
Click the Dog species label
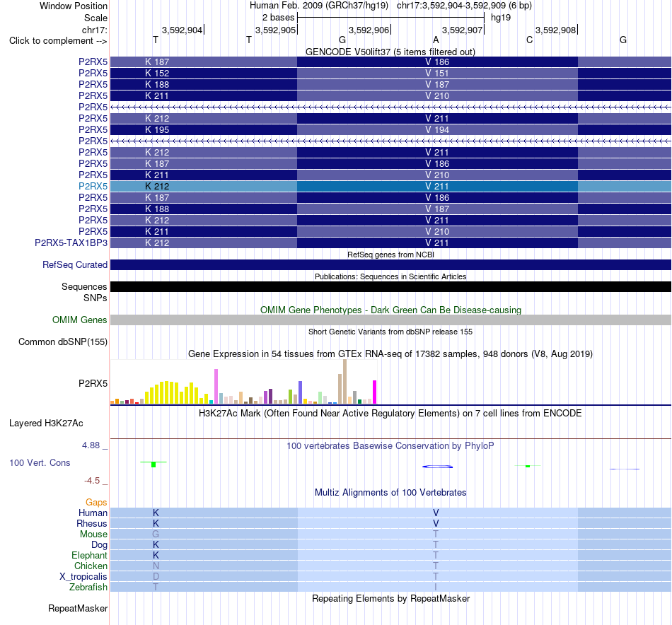(100, 545)
